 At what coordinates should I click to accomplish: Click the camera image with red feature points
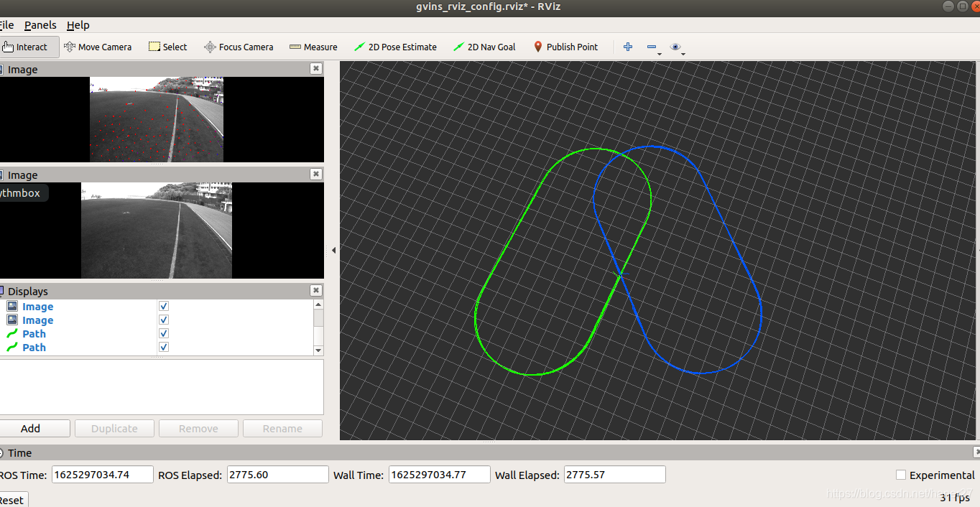[x=157, y=120]
